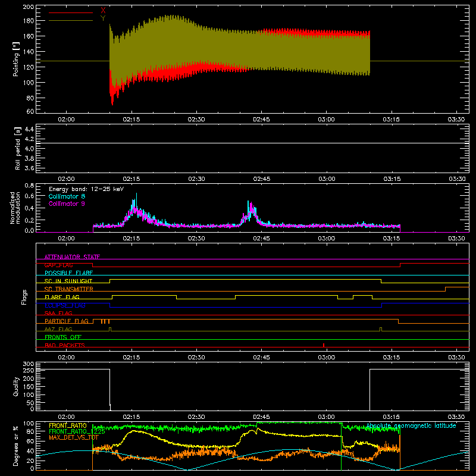Click the 250 tick on the Quality axis
Screen dimensions: 476x476
click(28, 370)
